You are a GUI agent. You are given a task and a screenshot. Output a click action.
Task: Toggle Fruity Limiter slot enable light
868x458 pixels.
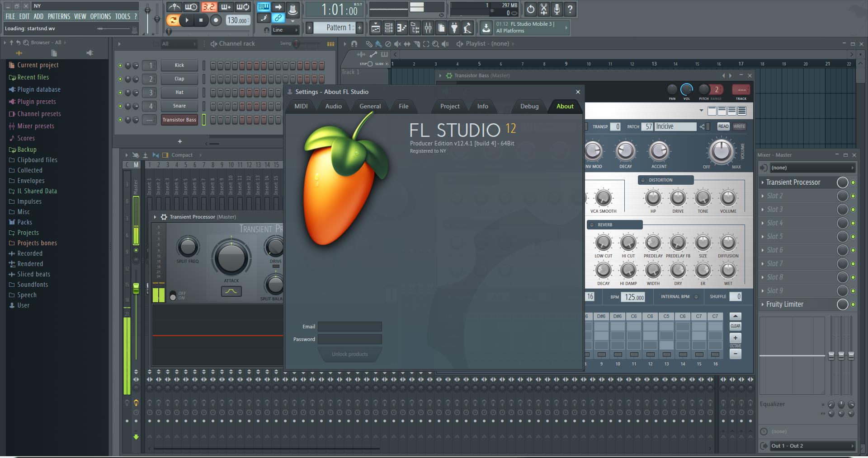pos(853,304)
